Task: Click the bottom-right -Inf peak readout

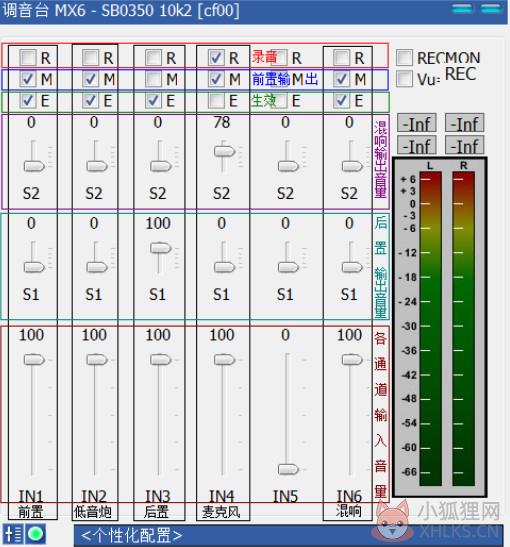Action: pos(464,145)
